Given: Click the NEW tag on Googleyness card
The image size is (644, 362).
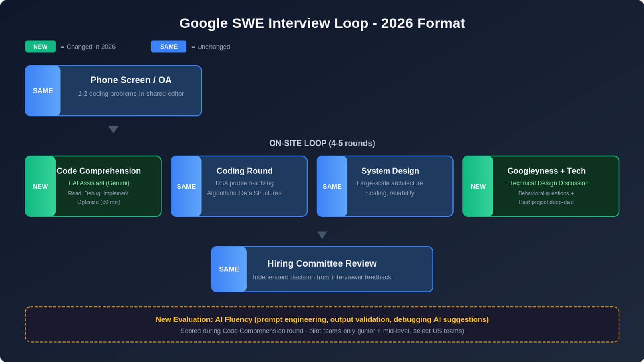Looking at the screenshot, I should pos(478,187).
